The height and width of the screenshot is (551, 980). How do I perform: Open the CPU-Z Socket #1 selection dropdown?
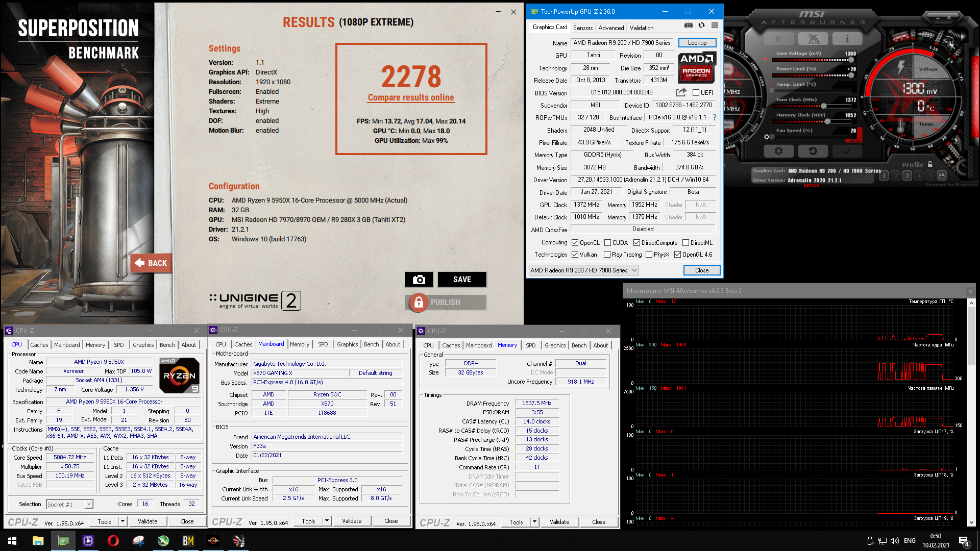click(x=70, y=504)
